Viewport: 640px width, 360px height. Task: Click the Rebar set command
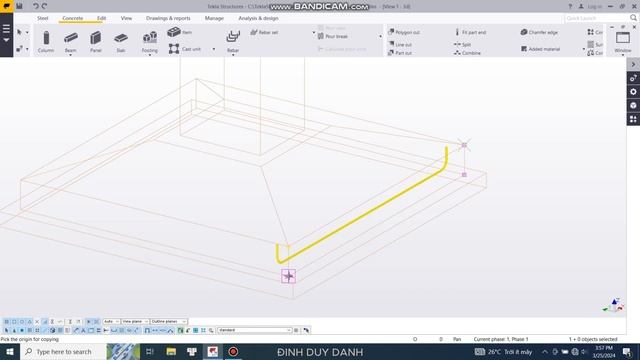[x=264, y=32]
